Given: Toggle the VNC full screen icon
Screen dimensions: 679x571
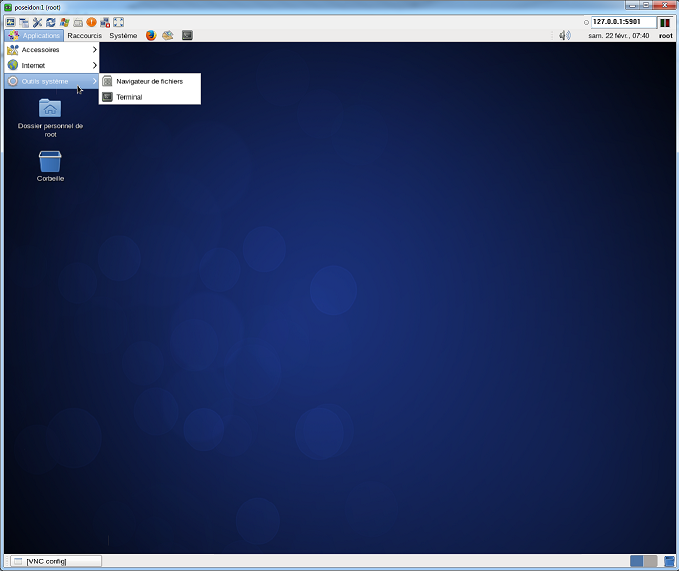Looking at the screenshot, I should [118, 21].
